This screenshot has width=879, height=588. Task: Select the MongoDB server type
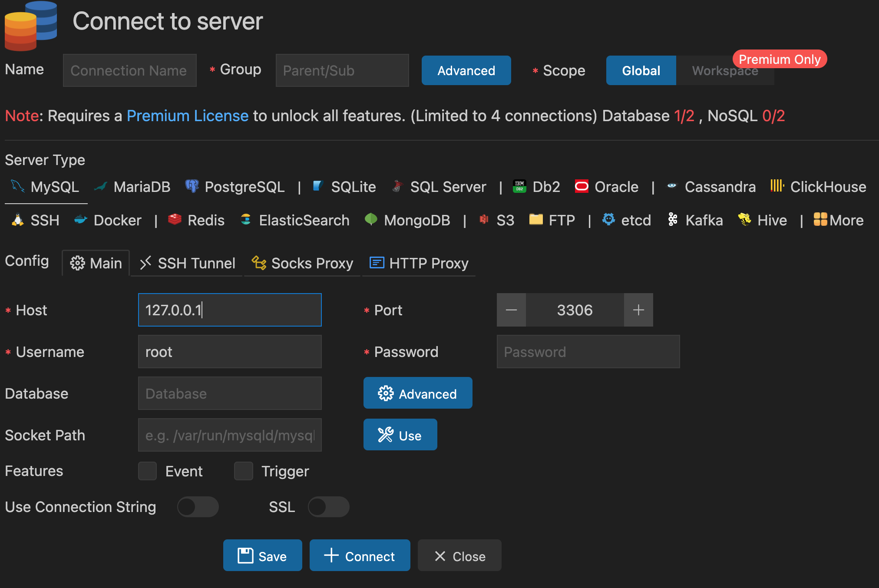(416, 220)
